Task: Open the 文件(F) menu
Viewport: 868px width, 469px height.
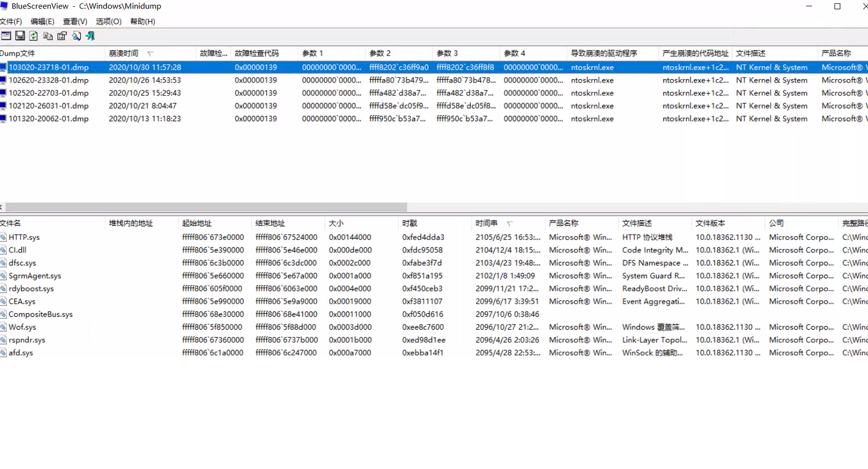Action: (11, 21)
